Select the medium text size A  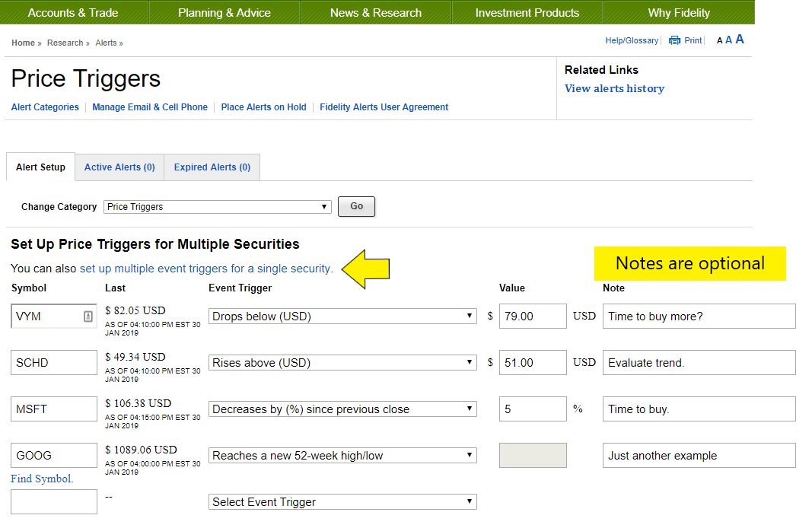point(728,40)
